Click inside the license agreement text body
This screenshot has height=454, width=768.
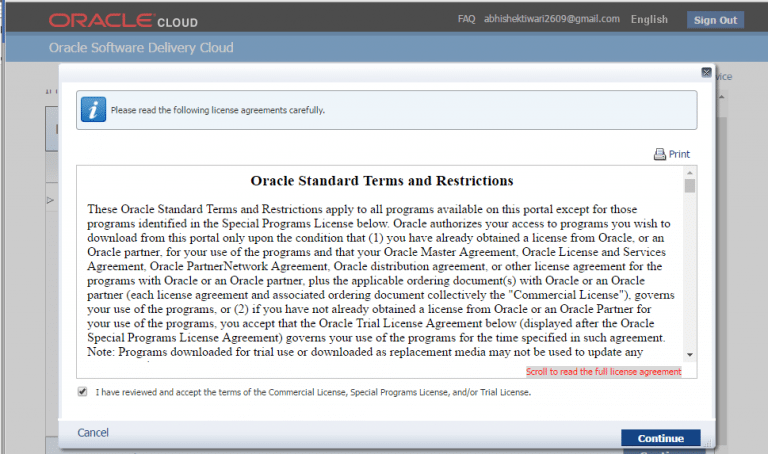pyautogui.click(x=380, y=280)
